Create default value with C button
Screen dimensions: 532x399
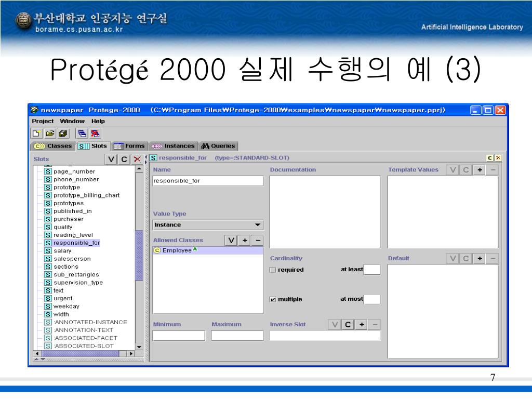466,259
